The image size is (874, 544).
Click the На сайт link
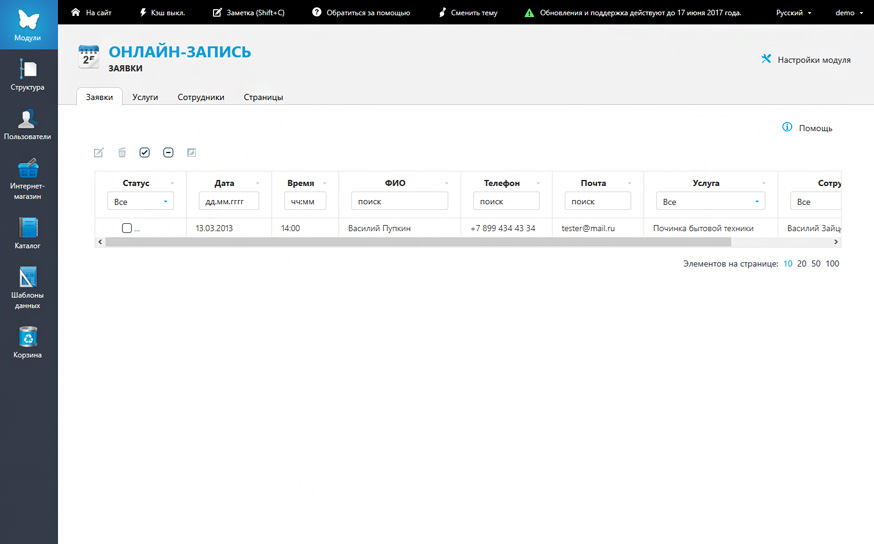pyautogui.click(x=99, y=12)
